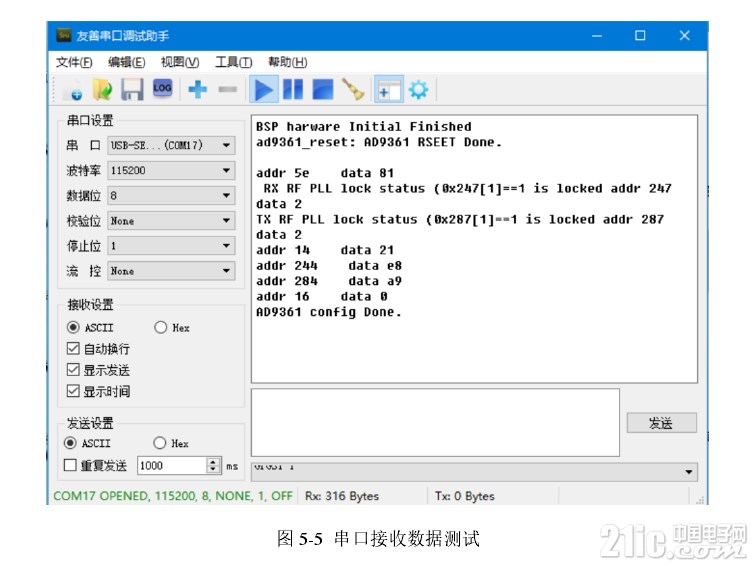The image size is (754, 567).
Task: Open the 校验位 None dropdown
Action: pos(171,221)
